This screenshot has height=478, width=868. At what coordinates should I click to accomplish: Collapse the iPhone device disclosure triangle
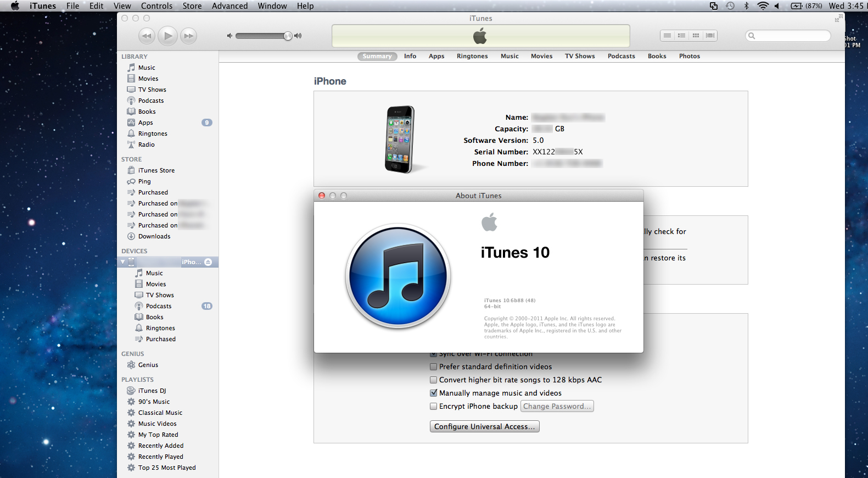tap(122, 262)
